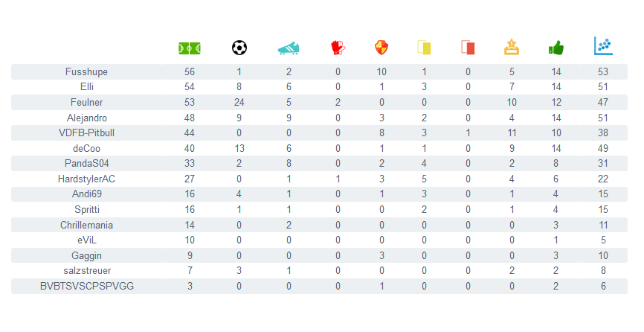Click the yellow card icon
This screenshot has height=332, width=644.
click(425, 48)
